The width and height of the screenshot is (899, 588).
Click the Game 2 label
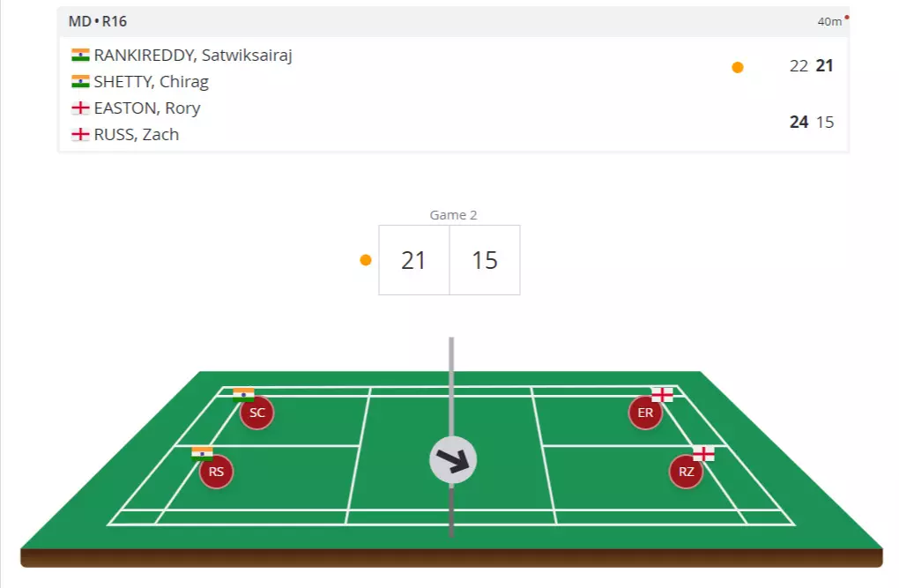(453, 215)
